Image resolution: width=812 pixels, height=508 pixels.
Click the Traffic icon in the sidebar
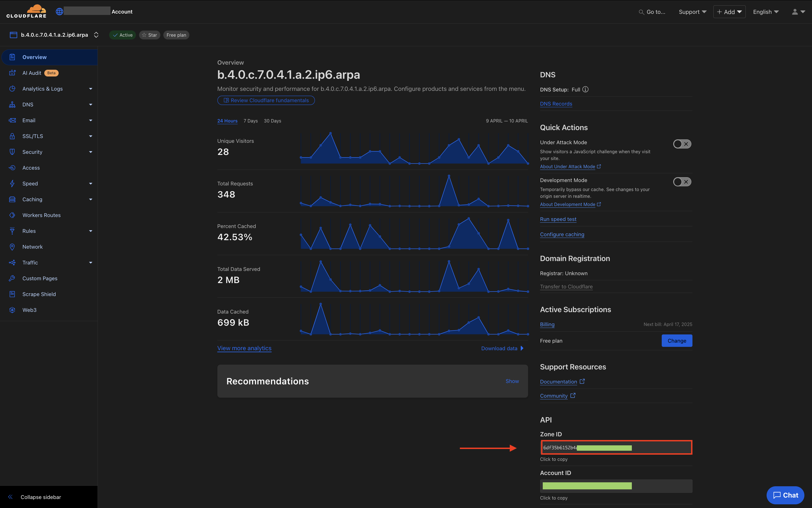pyautogui.click(x=12, y=262)
